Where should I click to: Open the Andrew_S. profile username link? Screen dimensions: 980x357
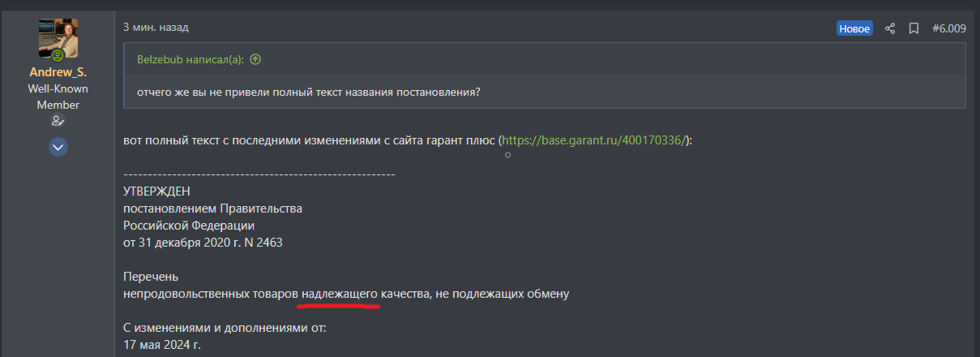pyautogui.click(x=58, y=72)
